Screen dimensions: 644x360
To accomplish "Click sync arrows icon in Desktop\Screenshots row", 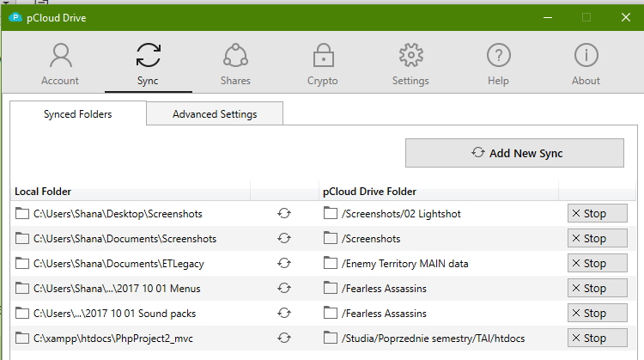I will click(284, 213).
